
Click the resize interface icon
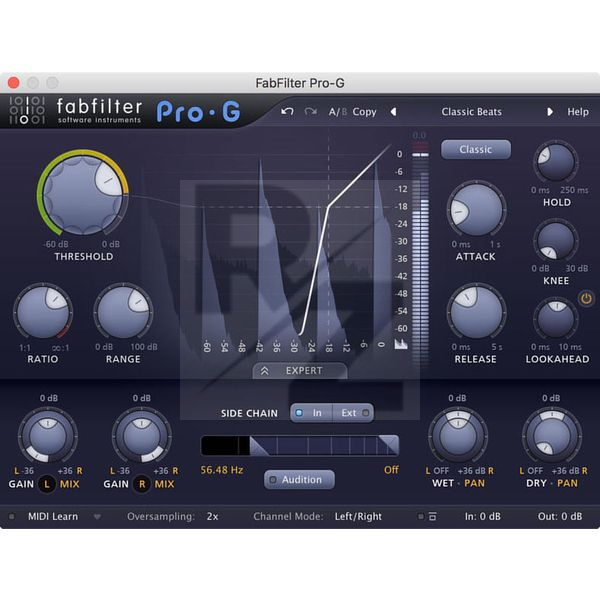click(433, 516)
